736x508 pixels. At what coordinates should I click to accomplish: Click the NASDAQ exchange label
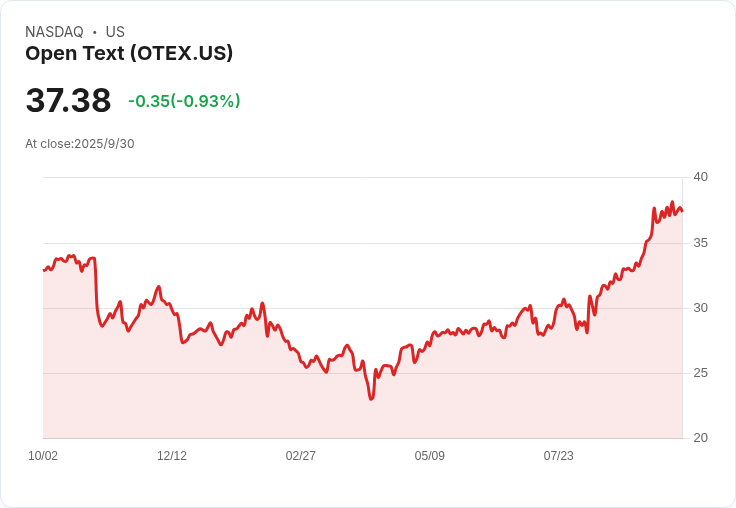[x=54, y=32]
